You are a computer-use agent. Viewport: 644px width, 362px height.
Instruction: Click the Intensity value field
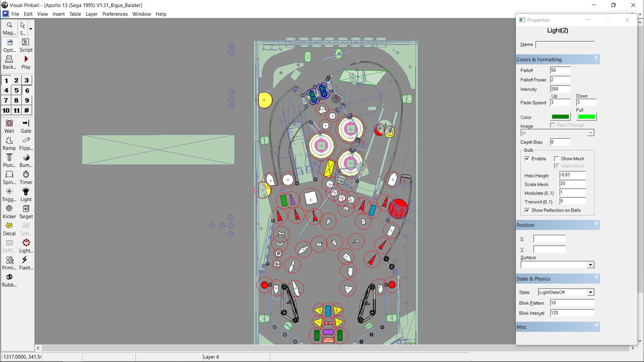click(560, 89)
